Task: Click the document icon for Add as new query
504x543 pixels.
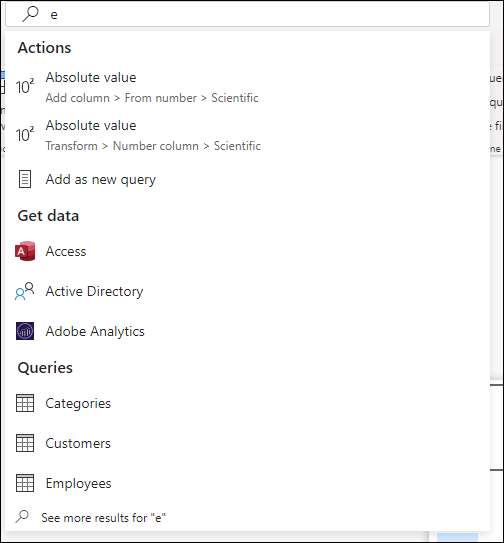Action: tap(25, 179)
